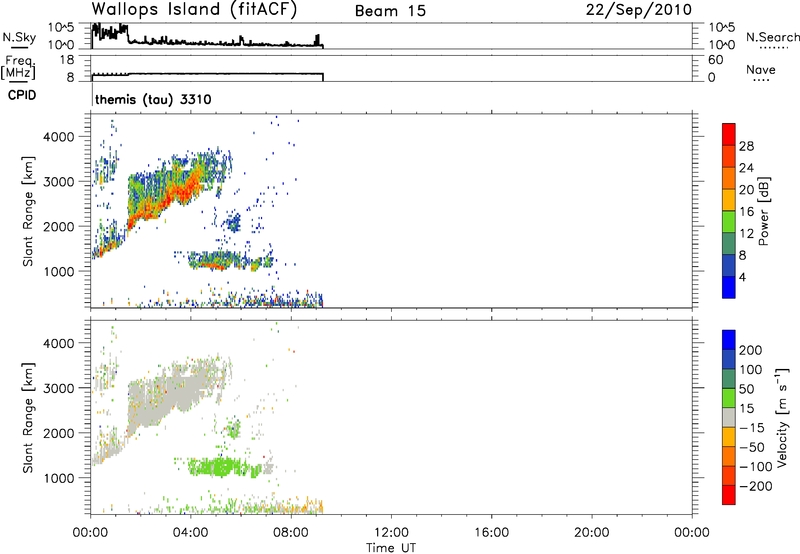800x554 pixels.
Task: Click the 04:00 time tick label
Action: coord(191,533)
